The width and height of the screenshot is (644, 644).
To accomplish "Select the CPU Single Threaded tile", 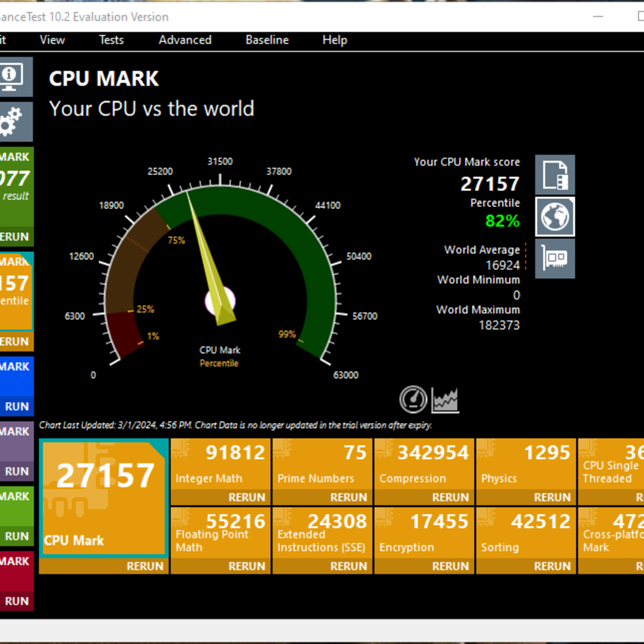I will click(611, 464).
